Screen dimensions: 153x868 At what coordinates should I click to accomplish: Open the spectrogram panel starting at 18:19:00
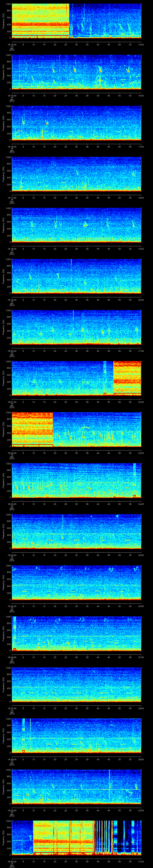tap(76, 276)
